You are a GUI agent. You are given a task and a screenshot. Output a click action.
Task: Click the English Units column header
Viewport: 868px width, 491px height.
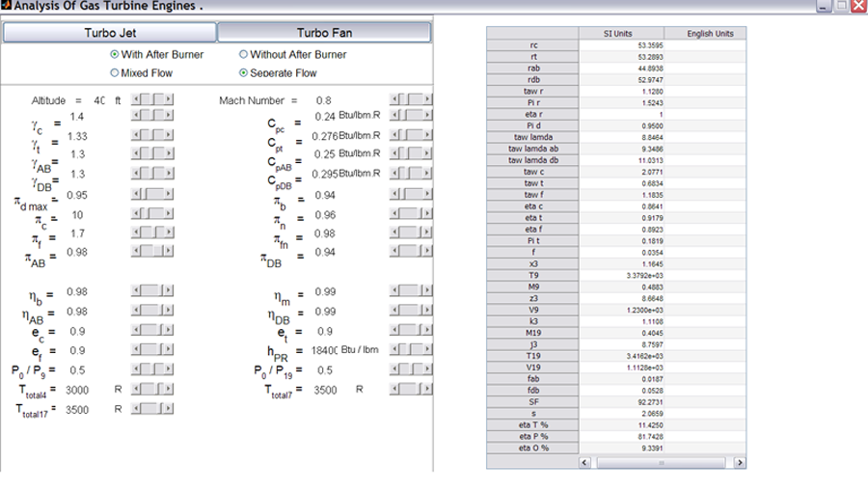[x=710, y=34]
